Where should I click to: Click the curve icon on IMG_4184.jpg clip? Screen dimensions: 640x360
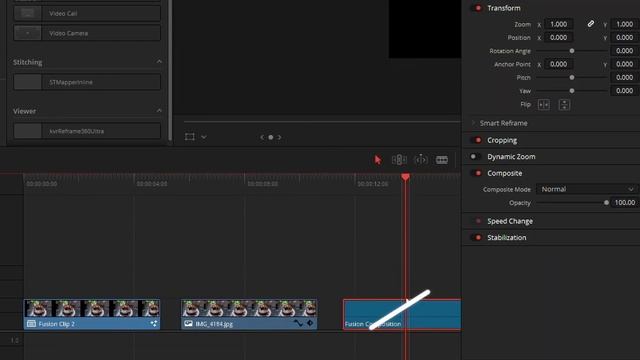pos(298,323)
